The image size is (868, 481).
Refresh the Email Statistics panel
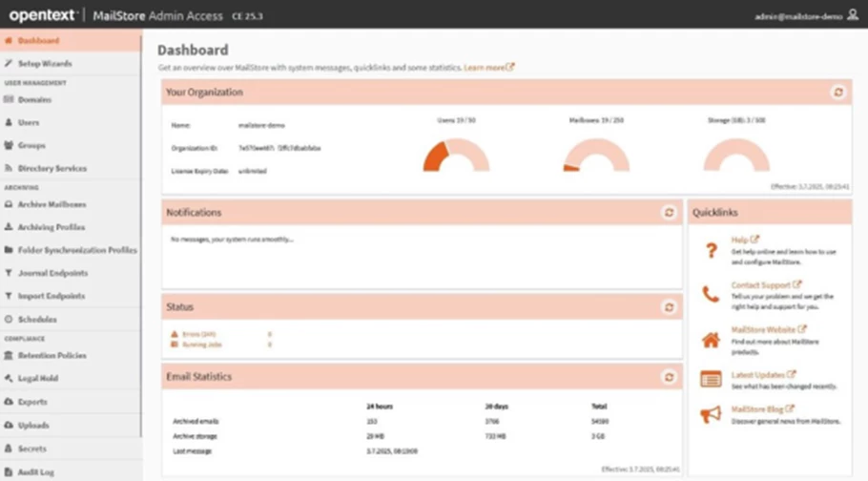point(669,377)
